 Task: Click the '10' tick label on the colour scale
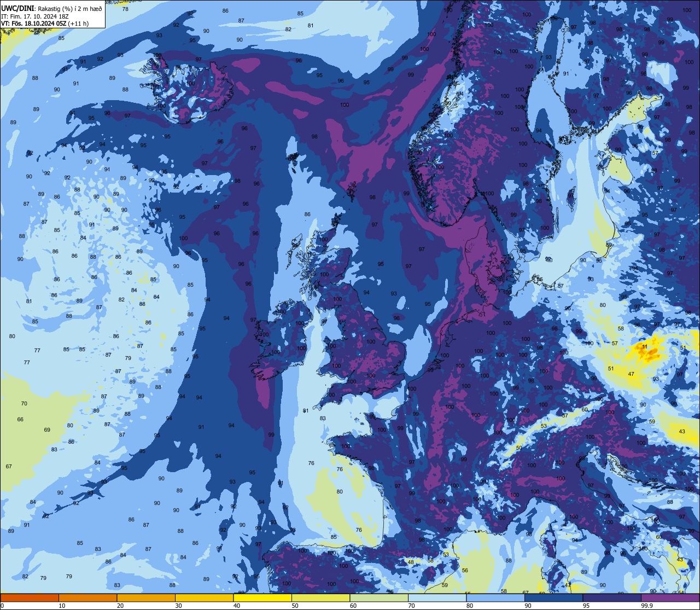[x=62, y=606]
